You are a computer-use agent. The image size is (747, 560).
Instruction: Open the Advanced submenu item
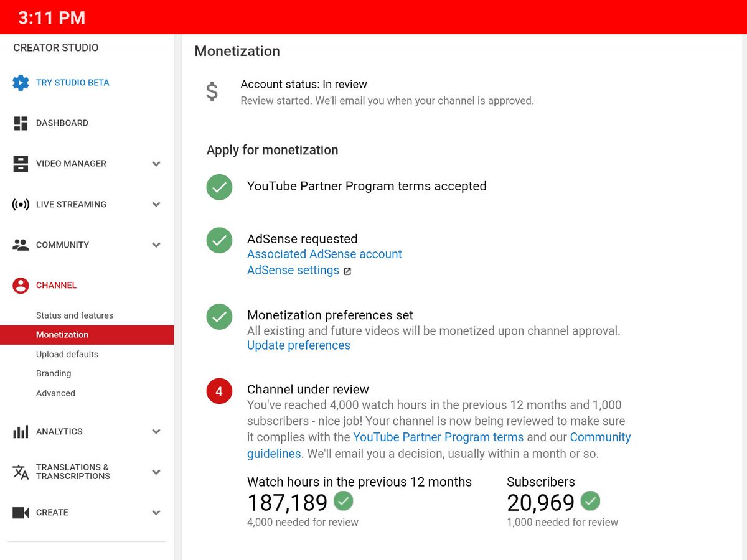[x=55, y=393]
